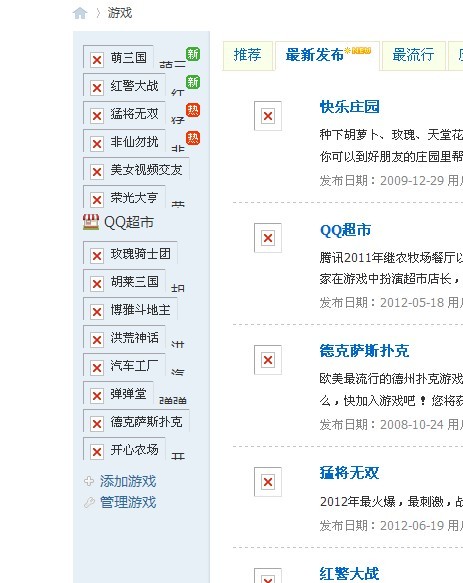Viewport: 463px width, 583px height.
Task: Click the broken image icon beside 红警大战 in sidebar
Action: point(97,88)
